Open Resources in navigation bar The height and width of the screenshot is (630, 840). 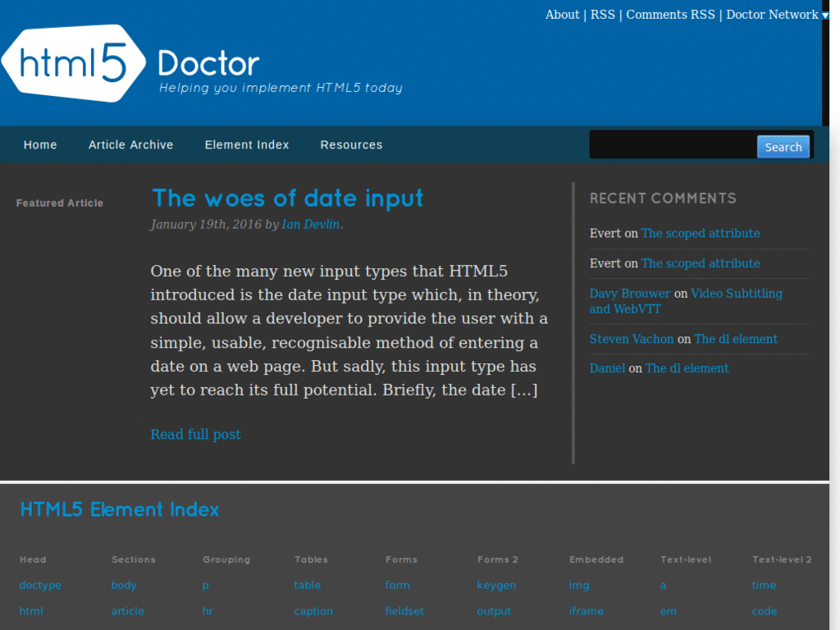coord(351,144)
